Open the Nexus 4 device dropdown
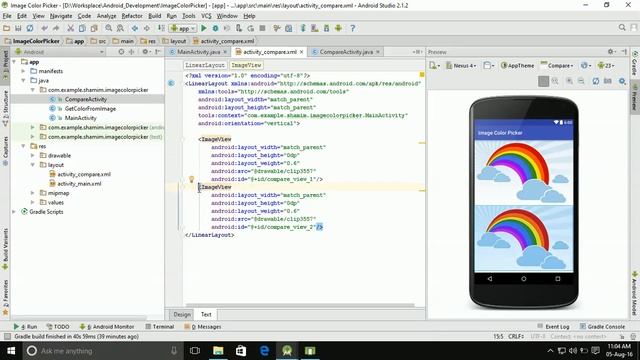This screenshot has width=640, height=360. pyautogui.click(x=461, y=65)
